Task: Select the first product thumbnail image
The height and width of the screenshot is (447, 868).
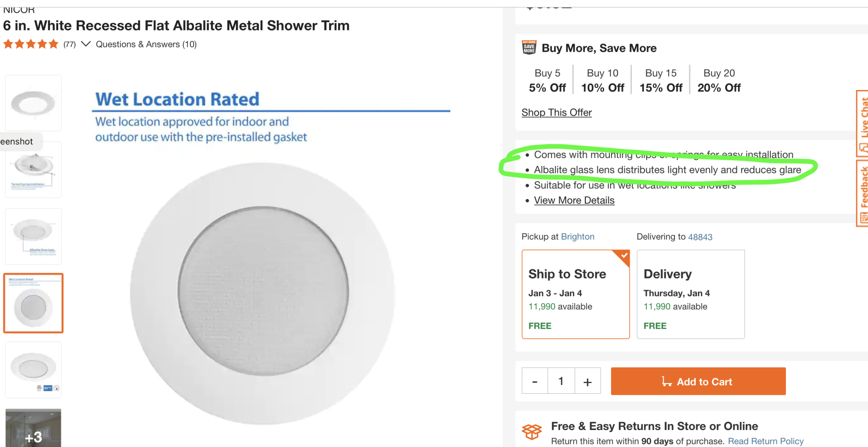Action: tap(33, 103)
